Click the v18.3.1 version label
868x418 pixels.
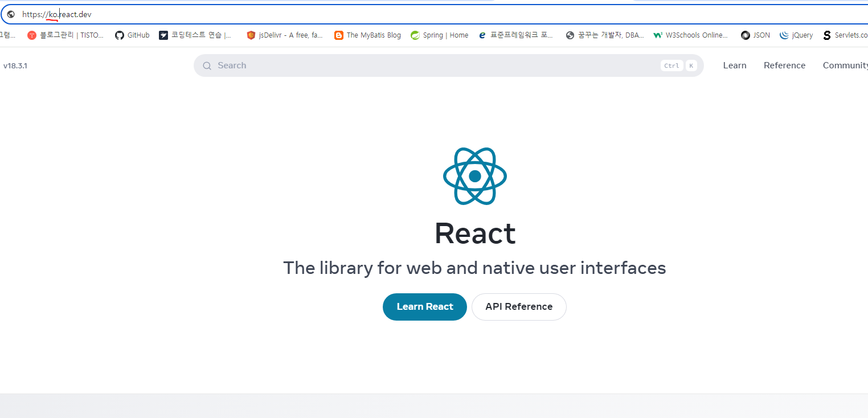(15, 65)
